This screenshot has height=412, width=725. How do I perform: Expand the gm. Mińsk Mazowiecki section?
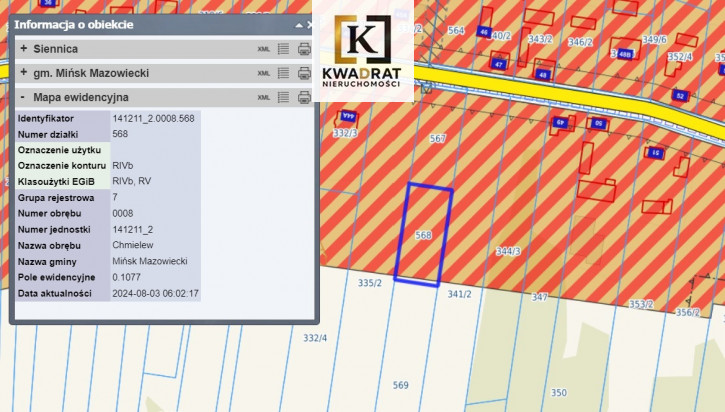point(24,72)
